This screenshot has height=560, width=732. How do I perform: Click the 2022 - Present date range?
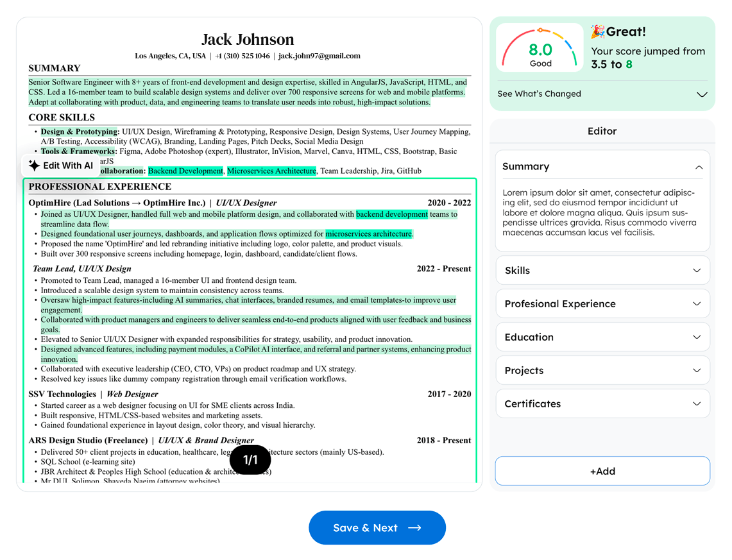[444, 269]
